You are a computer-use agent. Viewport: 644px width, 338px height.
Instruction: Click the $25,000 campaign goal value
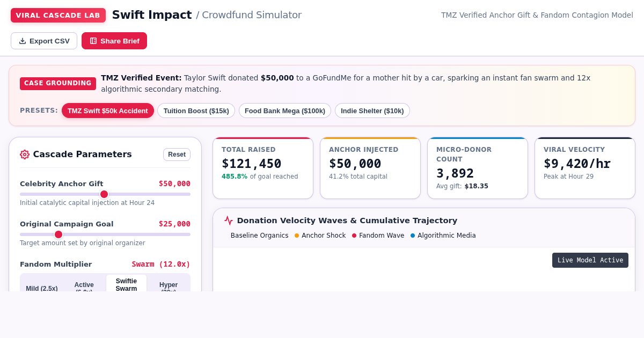click(x=174, y=224)
